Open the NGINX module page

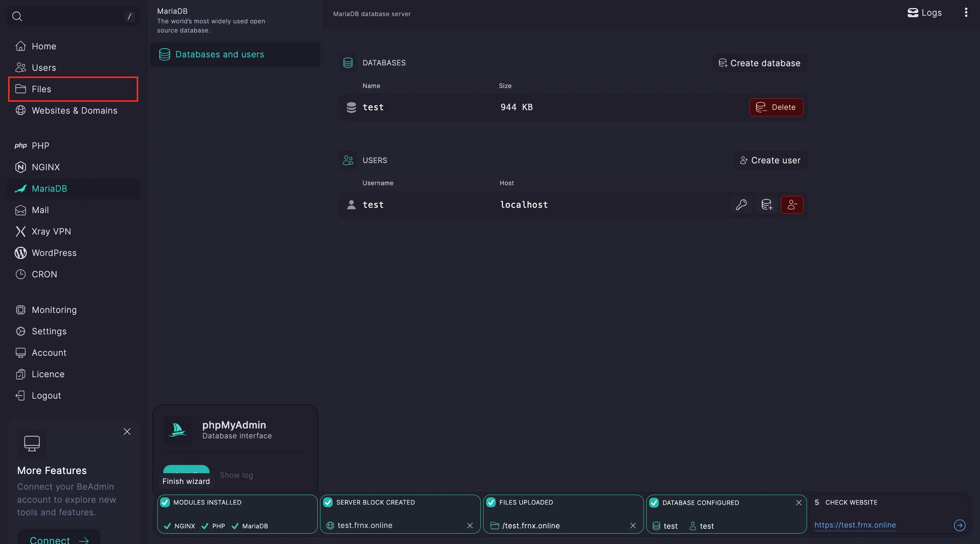point(74,167)
